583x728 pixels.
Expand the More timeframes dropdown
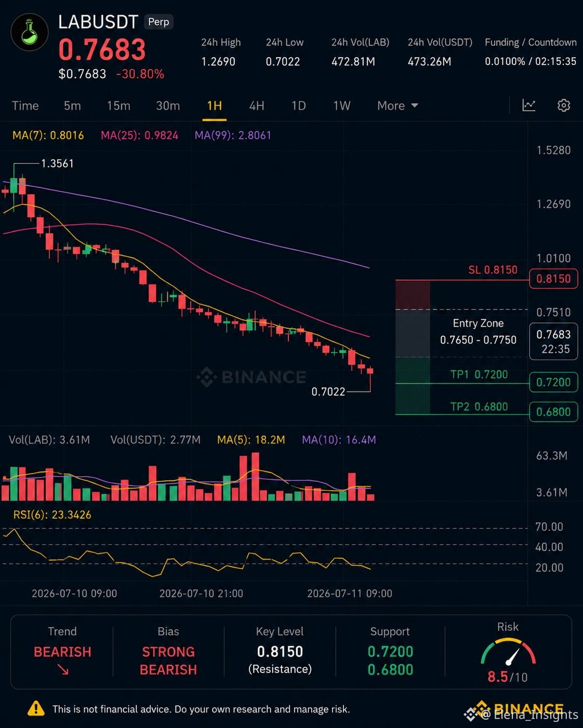click(x=398, y=105)
